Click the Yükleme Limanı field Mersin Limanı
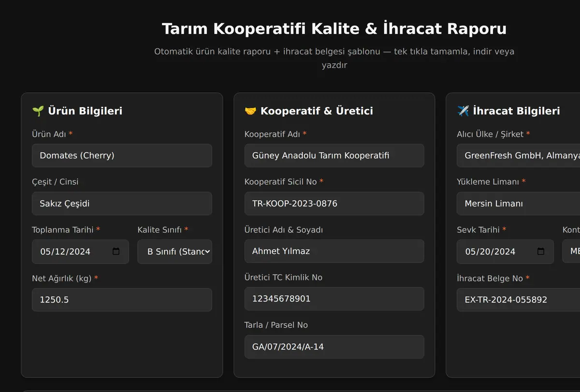The image size is (580, 392). (x=518, y=203)
